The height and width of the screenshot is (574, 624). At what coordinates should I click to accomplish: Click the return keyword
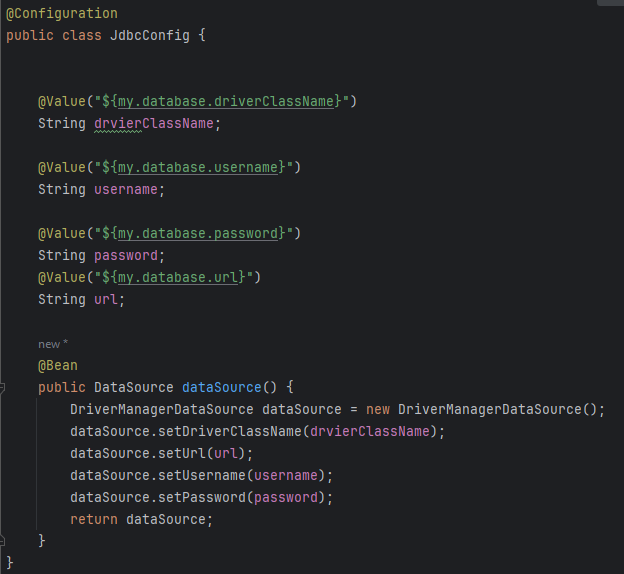[94, 519]
